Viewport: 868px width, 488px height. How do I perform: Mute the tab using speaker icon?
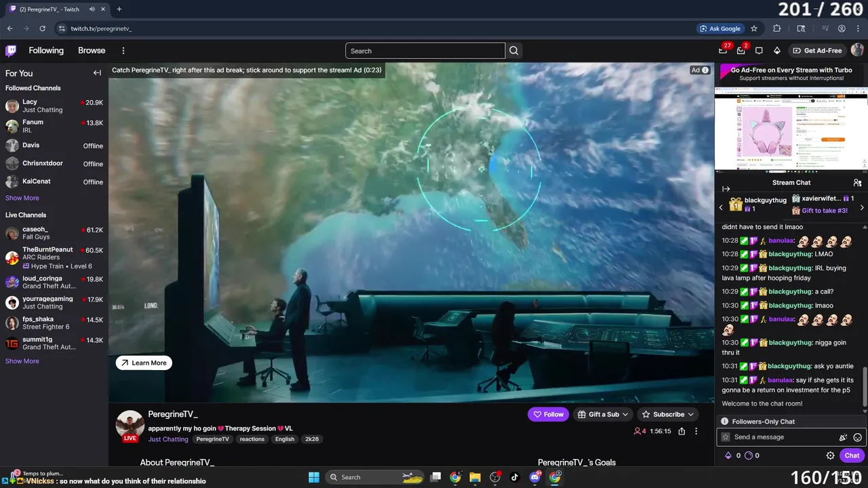click(x=92, y=9)
